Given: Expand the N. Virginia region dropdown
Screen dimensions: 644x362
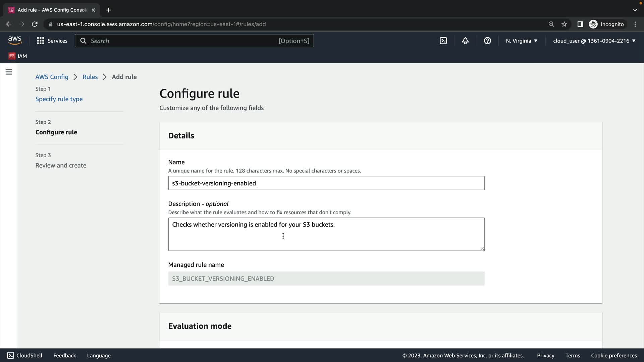Looking at the screenshot, I should pos(522,41).
